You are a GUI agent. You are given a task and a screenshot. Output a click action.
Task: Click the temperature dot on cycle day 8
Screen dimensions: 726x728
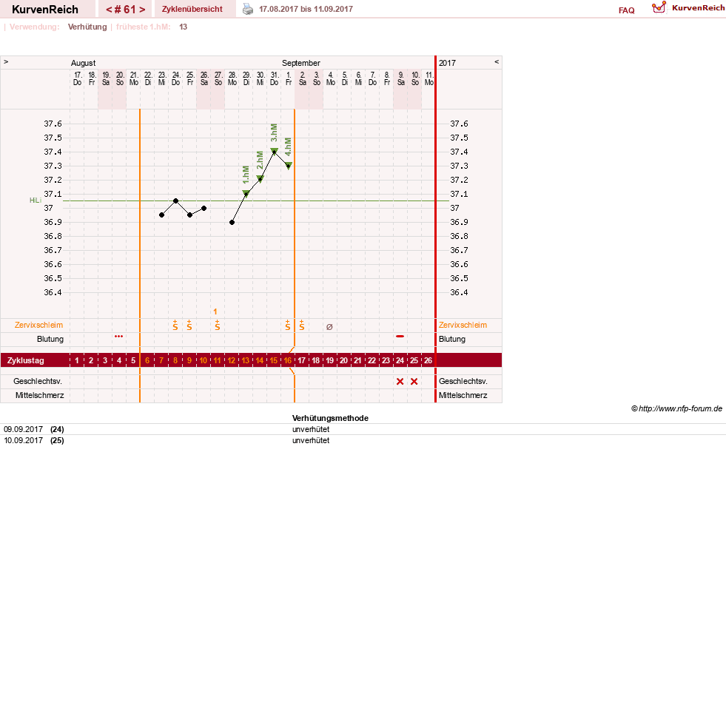(x=175, y=201)
